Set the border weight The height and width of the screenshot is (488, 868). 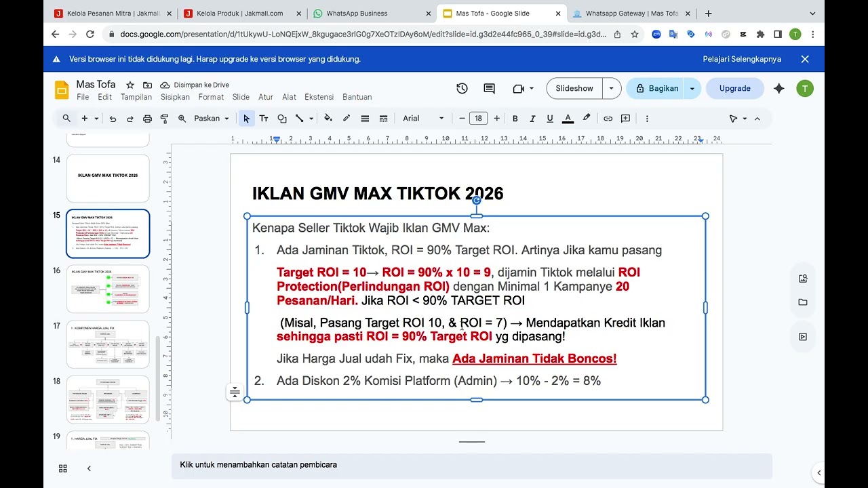365,119
